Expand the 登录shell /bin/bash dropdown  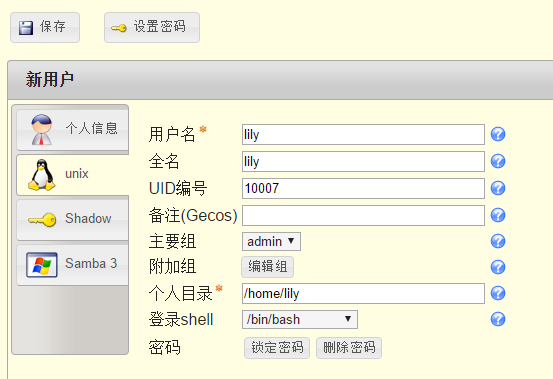click(x=300, y=319)
